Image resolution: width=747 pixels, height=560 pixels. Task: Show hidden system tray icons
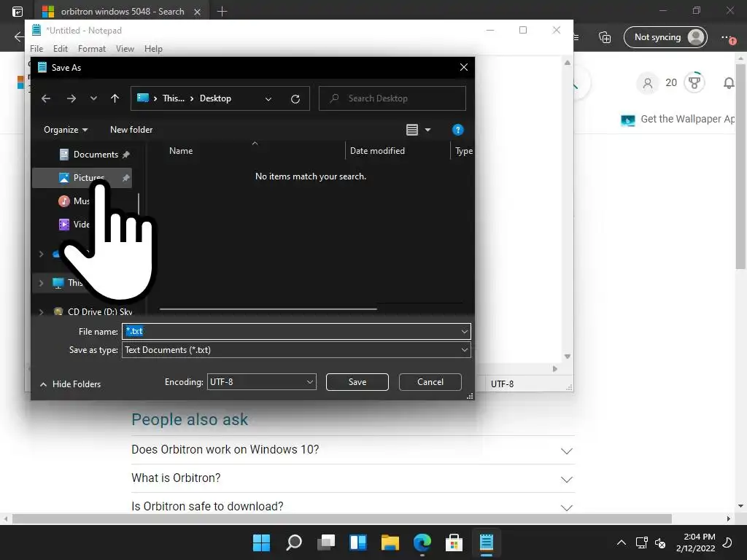pyautogui.click(x=622, y=542)
